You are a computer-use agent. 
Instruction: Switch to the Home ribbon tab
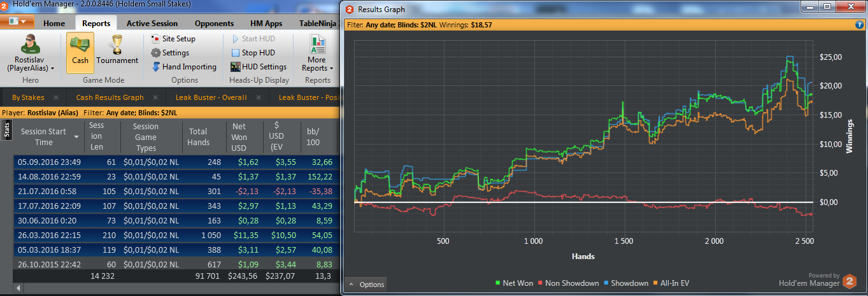54,23
